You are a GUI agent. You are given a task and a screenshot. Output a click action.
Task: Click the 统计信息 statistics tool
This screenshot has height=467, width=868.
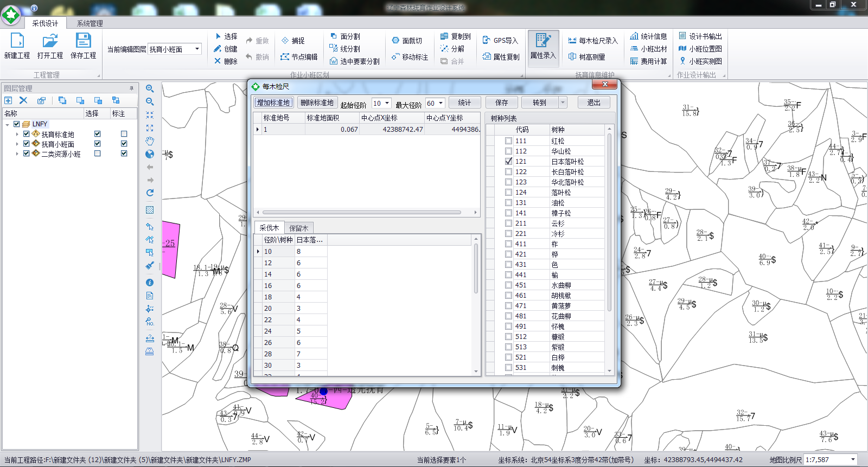[648, 36]
